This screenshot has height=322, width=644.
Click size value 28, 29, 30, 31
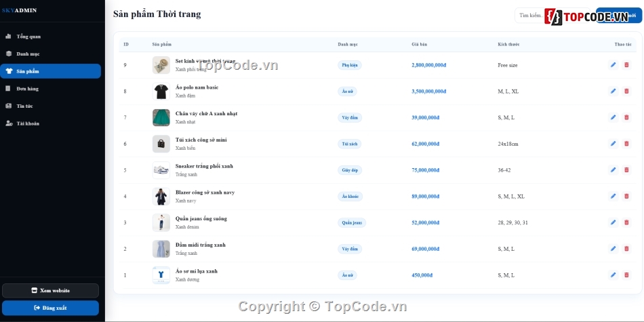tap(512, 222)
